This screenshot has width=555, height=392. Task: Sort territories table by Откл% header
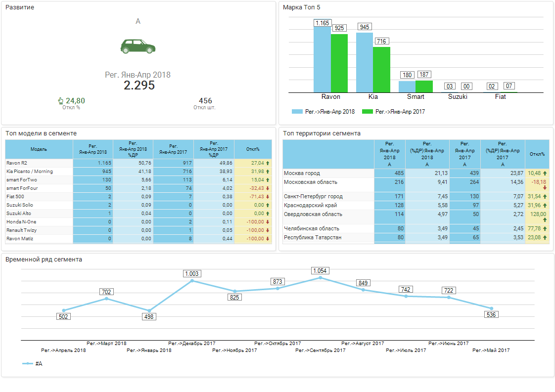(537, 154)
